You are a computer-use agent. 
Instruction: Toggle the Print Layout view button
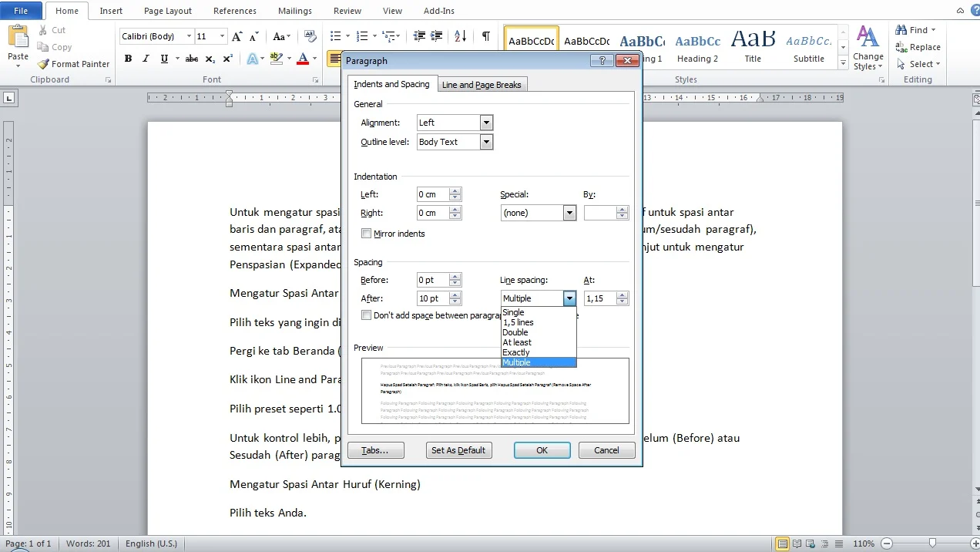tap(782, 544)
